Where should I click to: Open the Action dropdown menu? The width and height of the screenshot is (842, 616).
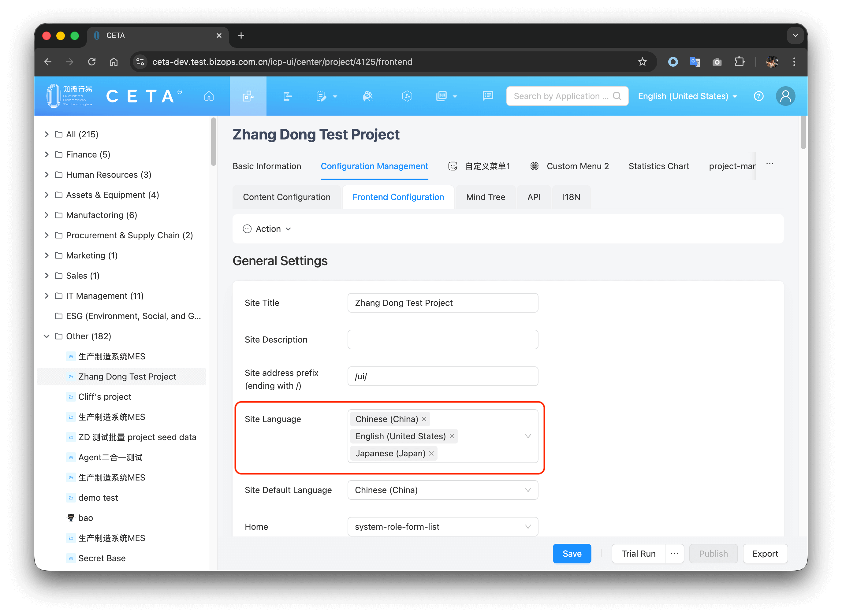(x=267, y=229)
